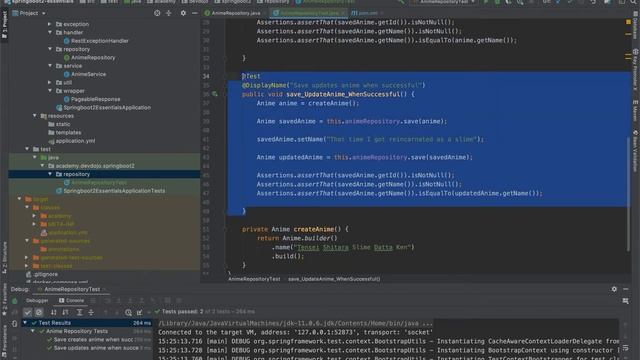Toggle show ignored tests button
Viewport: 640px width, 360px height.
click(x=39, y=312)
